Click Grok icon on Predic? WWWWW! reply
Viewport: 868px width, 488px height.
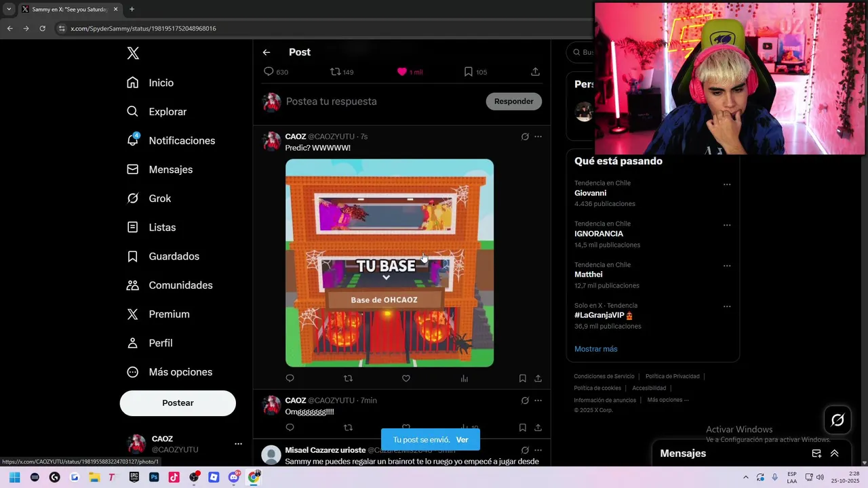click(x=525, y=137)
